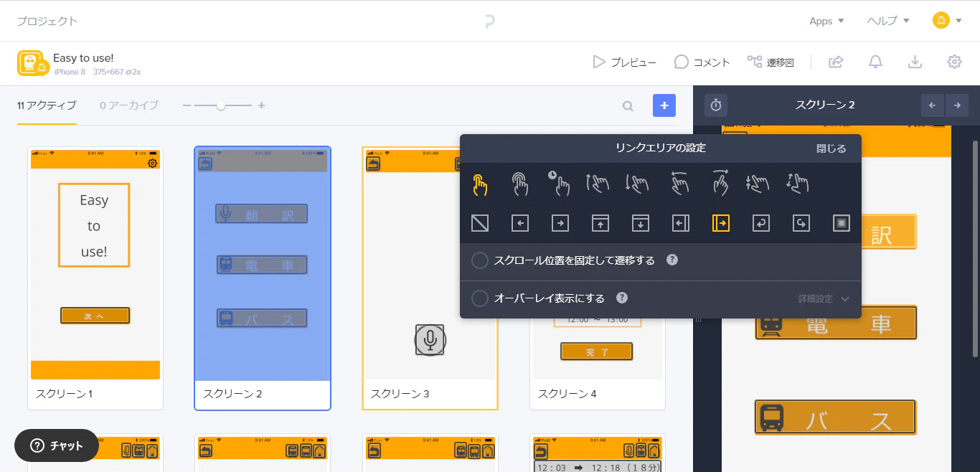980x472 pixels.
Task: Choose the long press gesture with clock
Action: tap(560, 184)
